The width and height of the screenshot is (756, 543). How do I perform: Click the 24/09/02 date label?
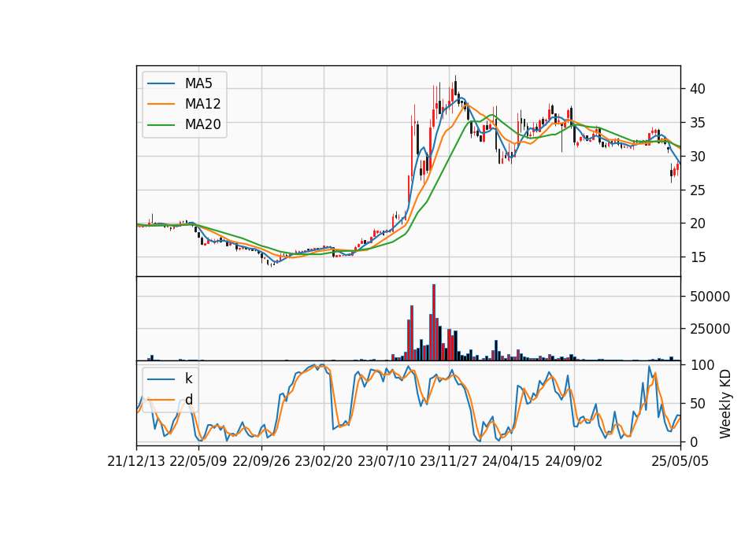[574, 461]
